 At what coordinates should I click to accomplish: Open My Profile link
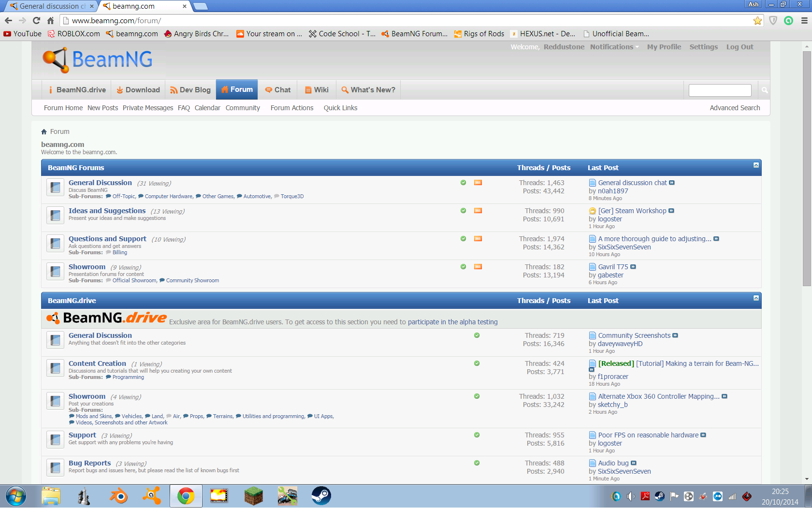point(664,47)
